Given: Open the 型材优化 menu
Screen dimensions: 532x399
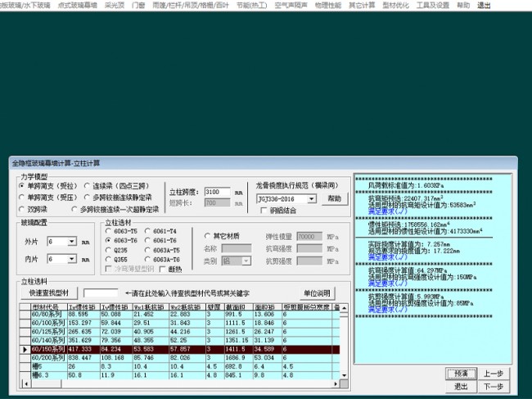Looking at the screenshot, I should click(394, 5).
